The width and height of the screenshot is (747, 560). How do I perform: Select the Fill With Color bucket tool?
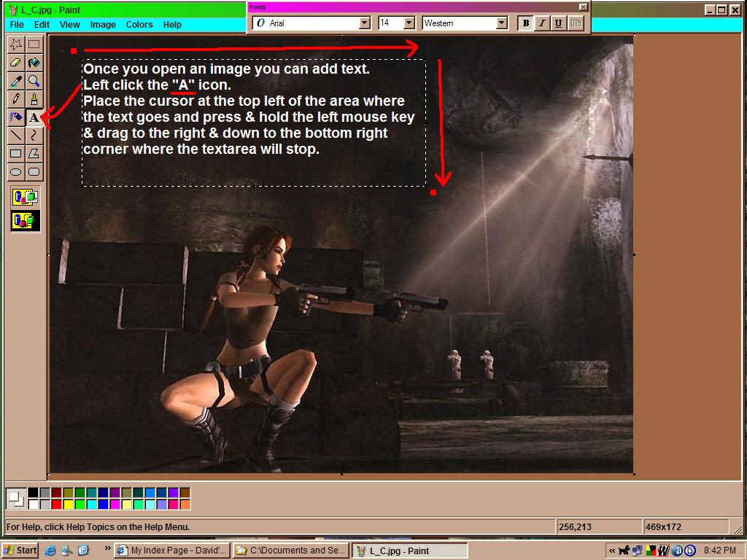pos(34,63)
